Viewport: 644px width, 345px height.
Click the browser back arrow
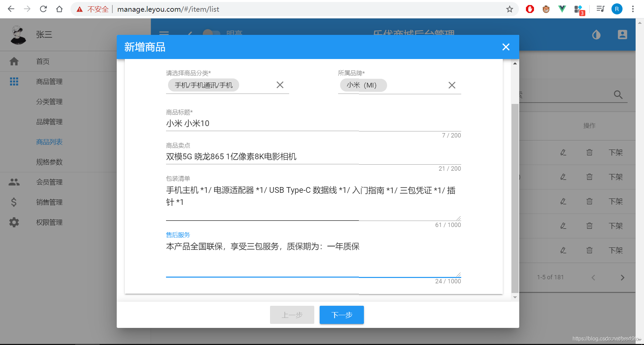pos(11,9)
